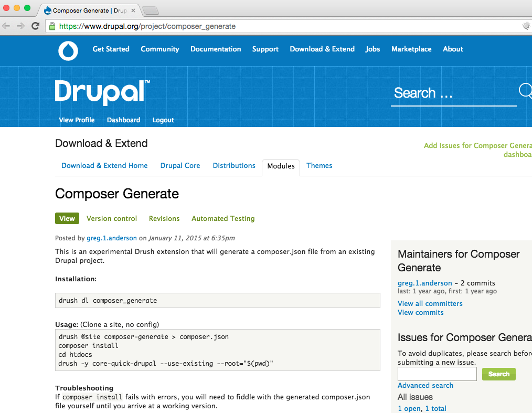Screen dimensions: 532x413
Task: Open greg.1.anderson in Maintainers sidebar
Action: (425, 283)
